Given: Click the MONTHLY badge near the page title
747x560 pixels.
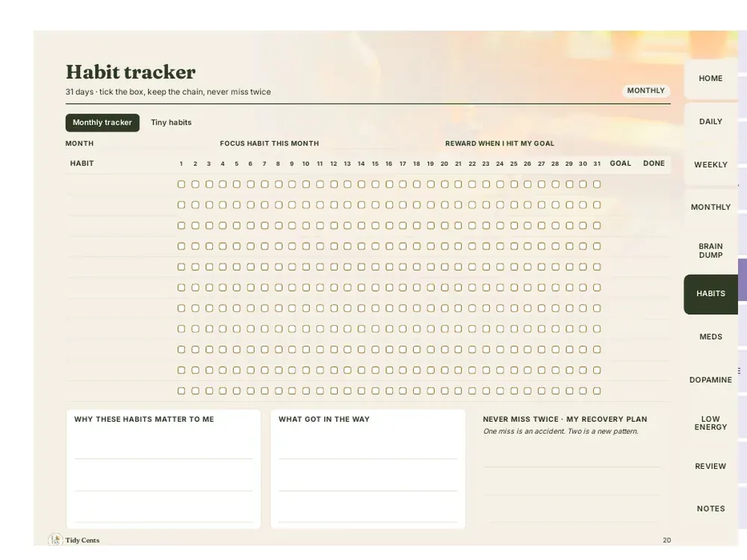Looking at the screenshot, I should tap(646, 90).
